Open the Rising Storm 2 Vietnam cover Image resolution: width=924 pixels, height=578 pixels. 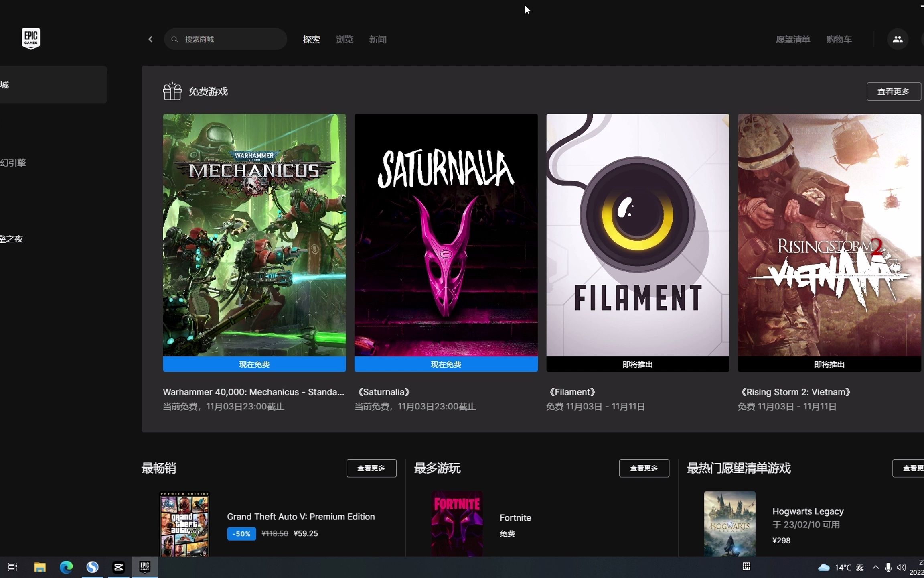coord(829,235)
